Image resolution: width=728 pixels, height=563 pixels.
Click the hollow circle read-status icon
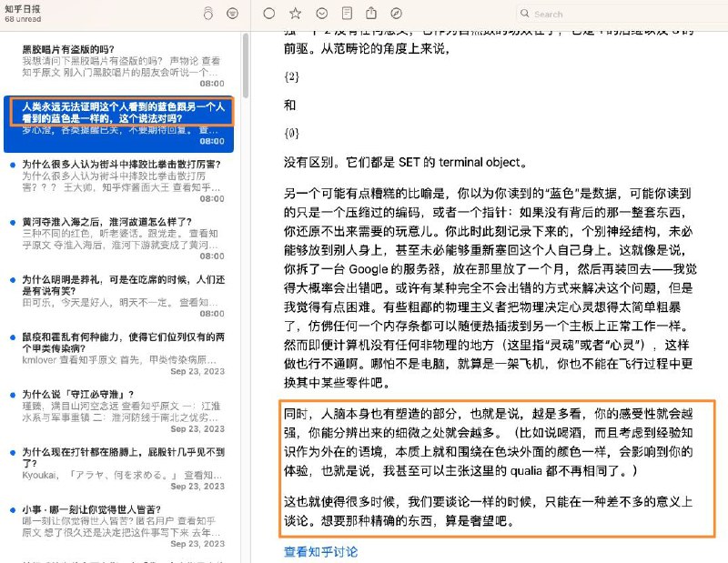coord(268,14)
